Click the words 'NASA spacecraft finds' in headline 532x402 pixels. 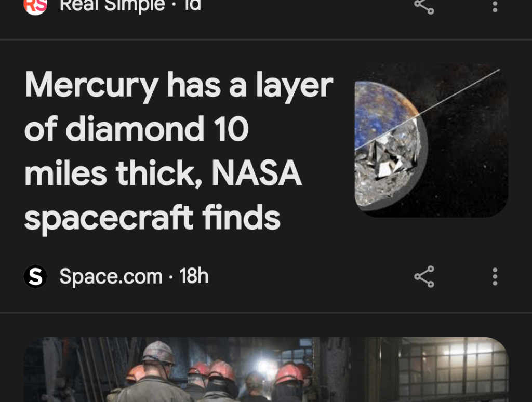163,195
